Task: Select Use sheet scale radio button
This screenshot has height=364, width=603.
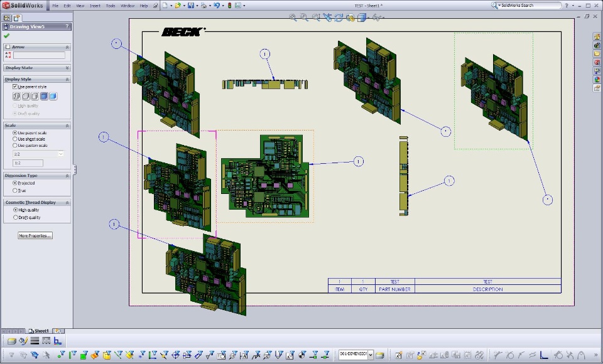Action: (x=15, y=139)
